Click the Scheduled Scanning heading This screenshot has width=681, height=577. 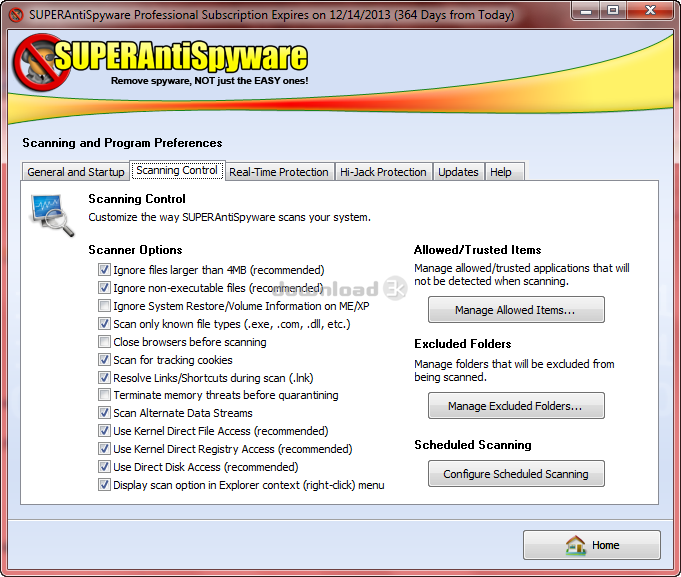click(x=473, y=445)
